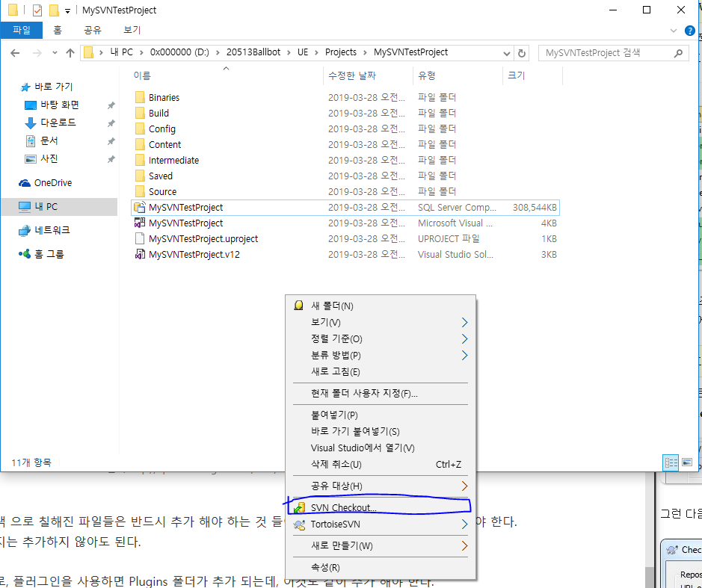Open the recent locations dropdown arrow
This screenshot has width=702, height=588.
pyautogui.click(x=55, y=53)
